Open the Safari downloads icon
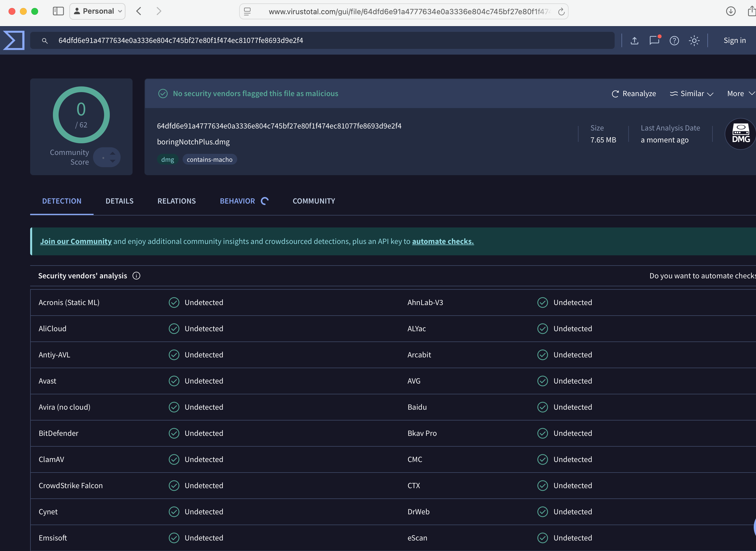This screenshot has height=551, width=756. tap(731, 11)
